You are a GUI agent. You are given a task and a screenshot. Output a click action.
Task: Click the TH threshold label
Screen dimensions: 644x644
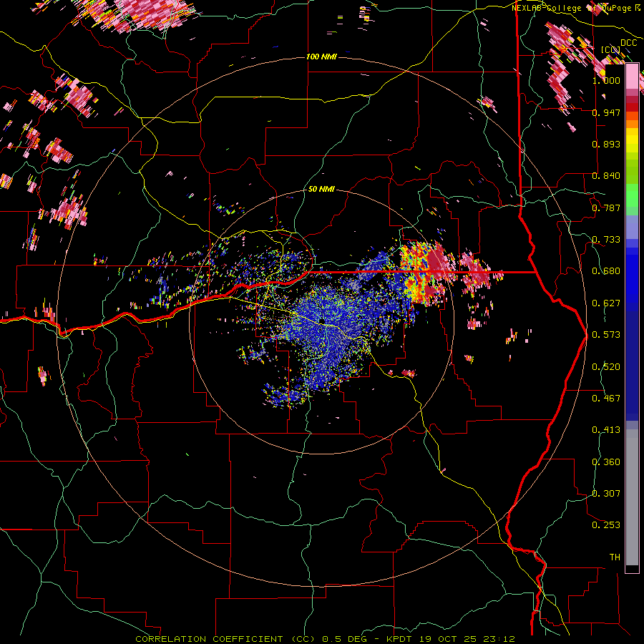(615, 557)
